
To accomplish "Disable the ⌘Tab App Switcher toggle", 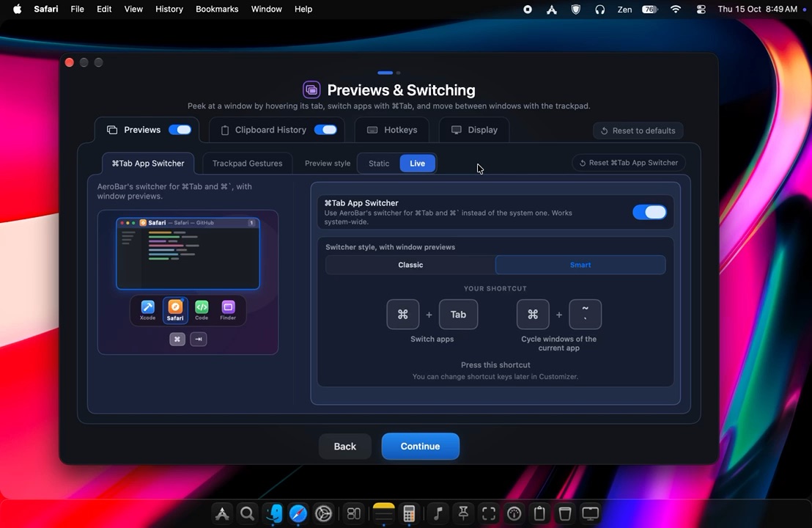I will pyautogui.click(x=649, y=212).
